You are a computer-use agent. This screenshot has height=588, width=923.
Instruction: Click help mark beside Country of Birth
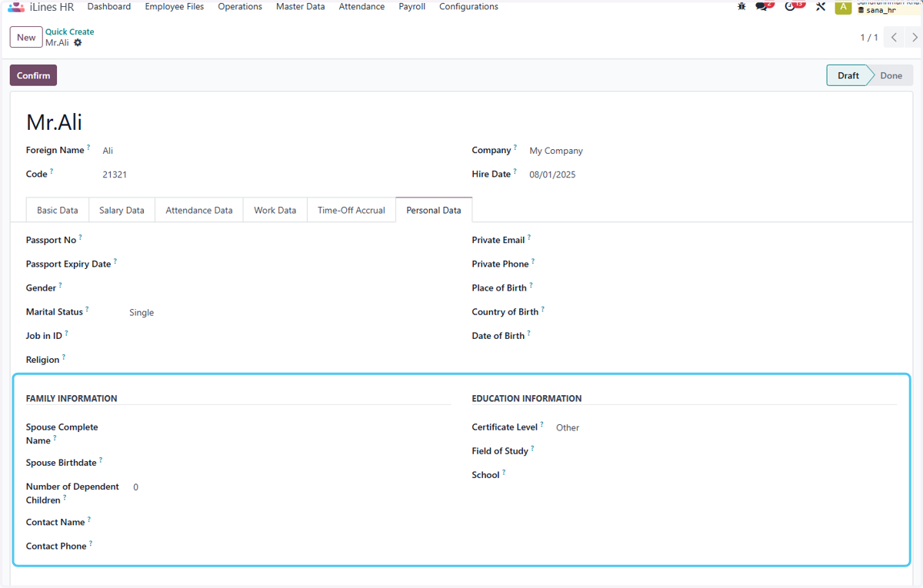point(543,309)
